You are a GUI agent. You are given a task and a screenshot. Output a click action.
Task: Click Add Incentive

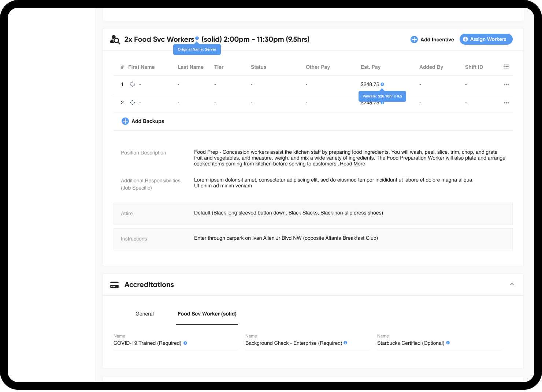(x=437, y=40)
